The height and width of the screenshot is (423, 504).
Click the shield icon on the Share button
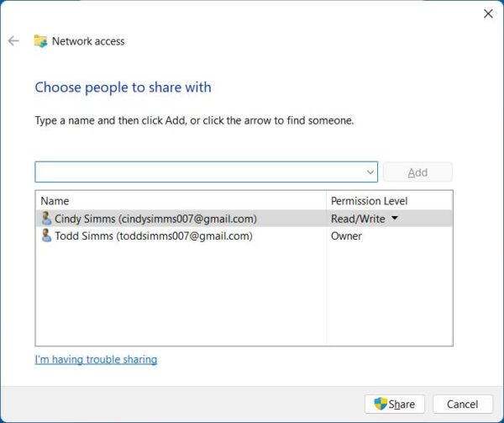tap(380, 404)
